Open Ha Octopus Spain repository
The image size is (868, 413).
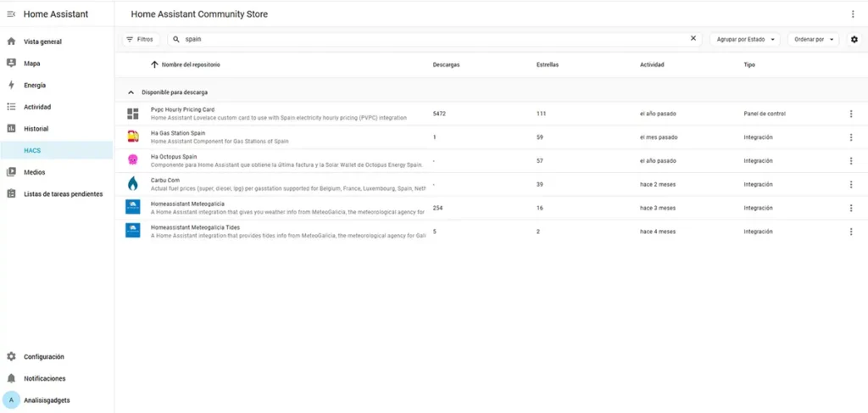[x=491, y=161]
